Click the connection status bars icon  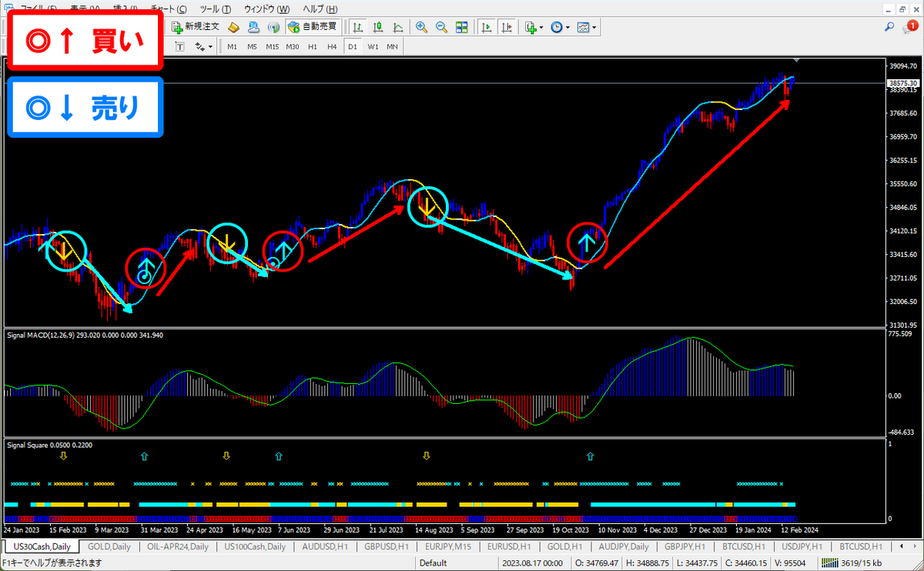829,563
